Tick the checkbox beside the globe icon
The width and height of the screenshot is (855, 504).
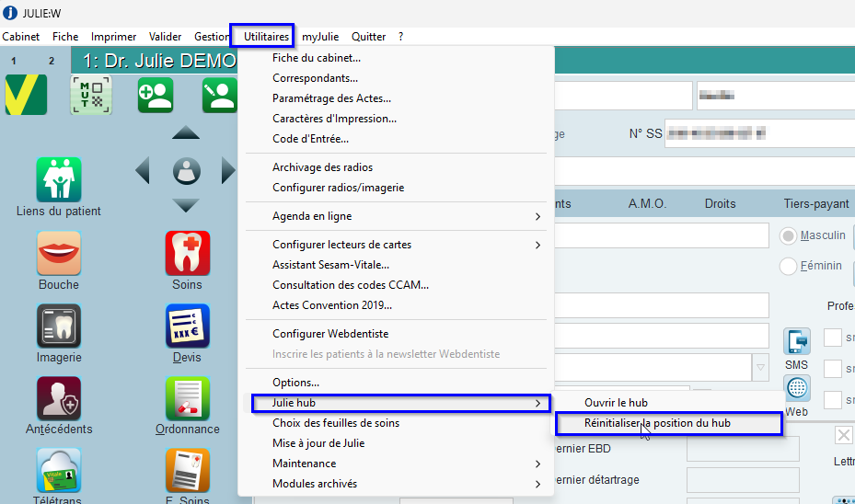(x=833, y=368)
